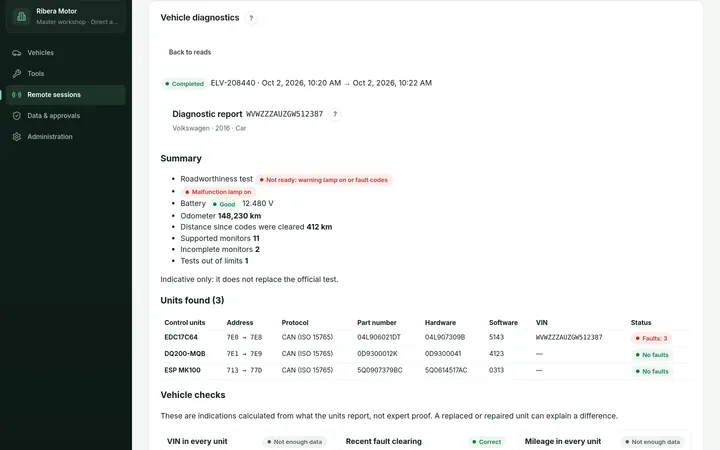Click the 'Status' column header
The height and width of the screenshot is (450, 720).
click(x=641, y=323)
